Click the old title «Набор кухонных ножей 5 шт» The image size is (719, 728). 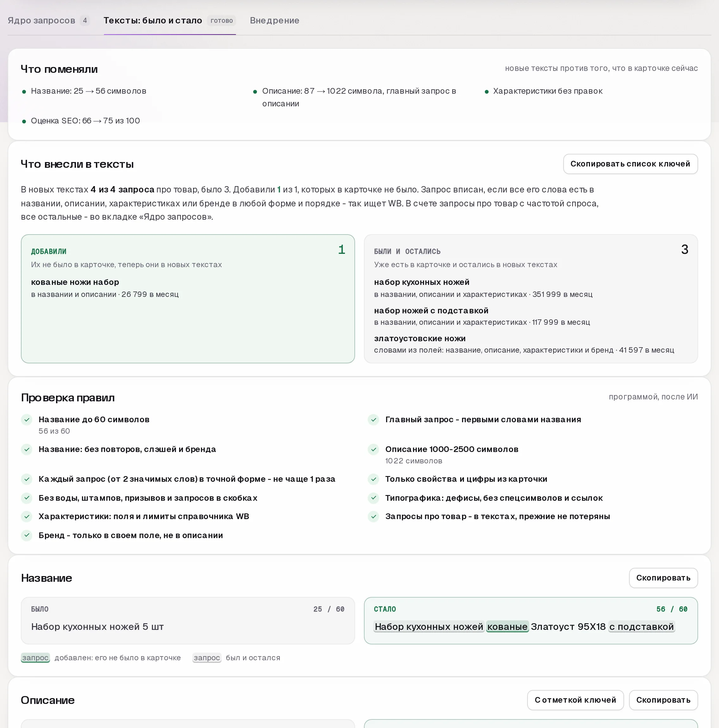97,627
